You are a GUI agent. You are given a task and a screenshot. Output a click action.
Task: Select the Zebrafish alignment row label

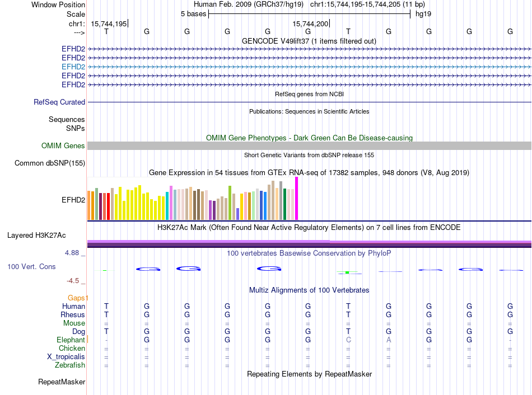point(70,365)
